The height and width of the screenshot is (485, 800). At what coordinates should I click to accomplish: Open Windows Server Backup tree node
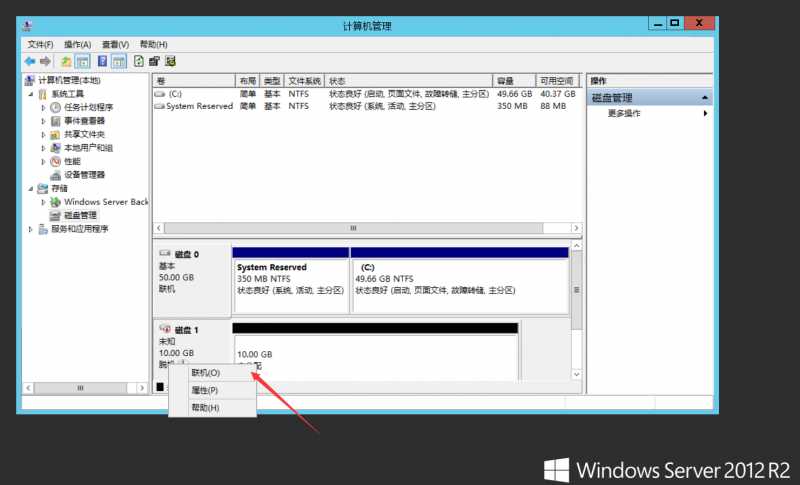106,202
